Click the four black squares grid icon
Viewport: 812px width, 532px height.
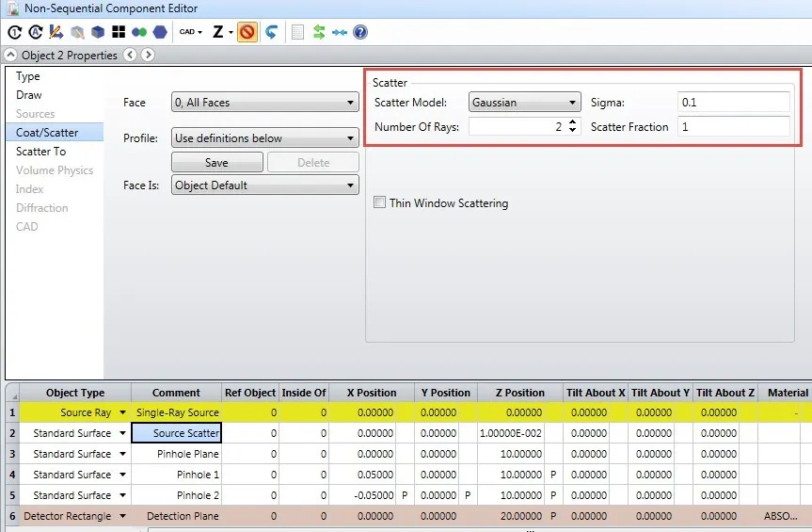point(119,32)
